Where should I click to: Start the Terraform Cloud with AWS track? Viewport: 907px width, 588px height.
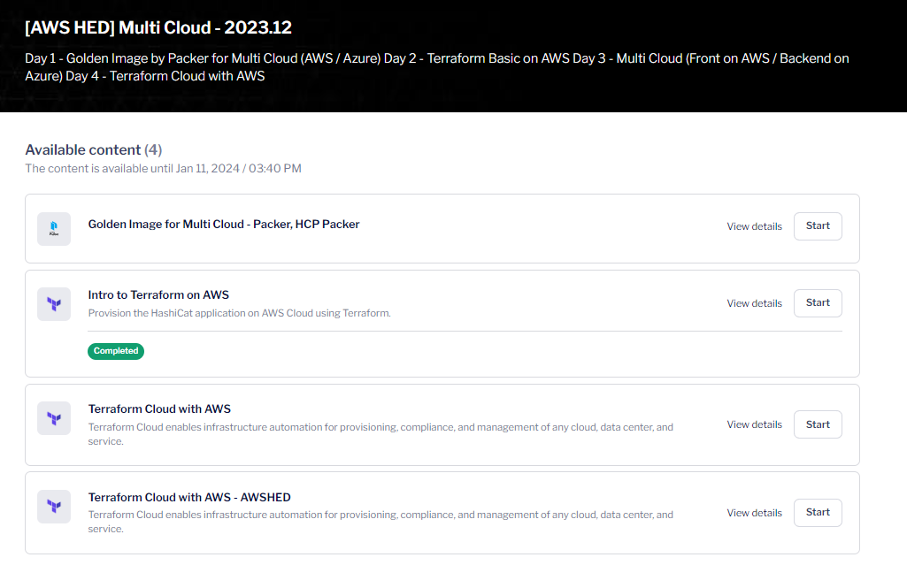(x=818, y=424)
